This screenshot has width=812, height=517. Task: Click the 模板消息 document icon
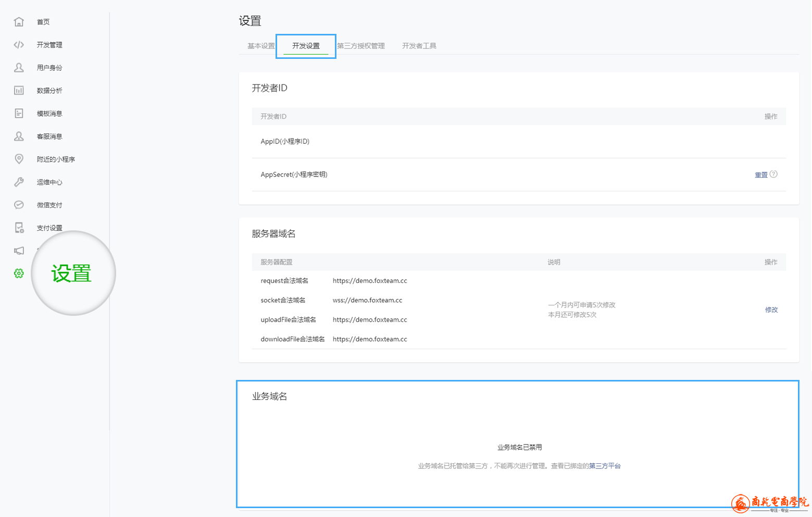tap(19, 114)
